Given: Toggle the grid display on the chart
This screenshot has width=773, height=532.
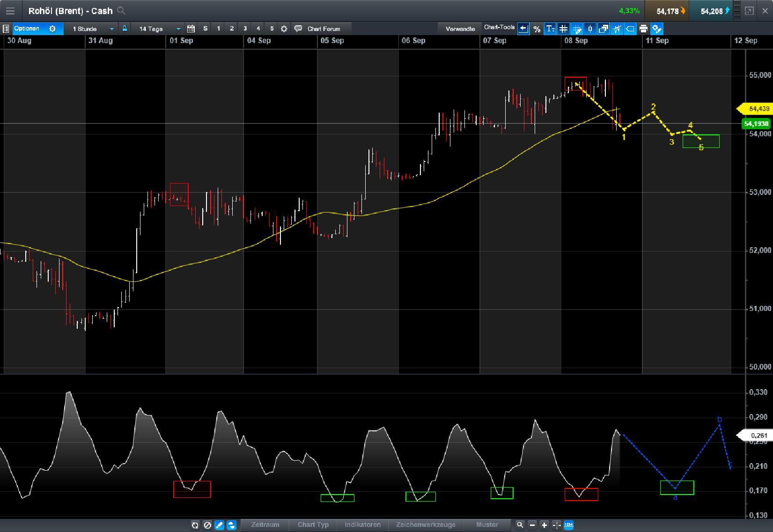Looking at the screenshot, I should [563, 29].
